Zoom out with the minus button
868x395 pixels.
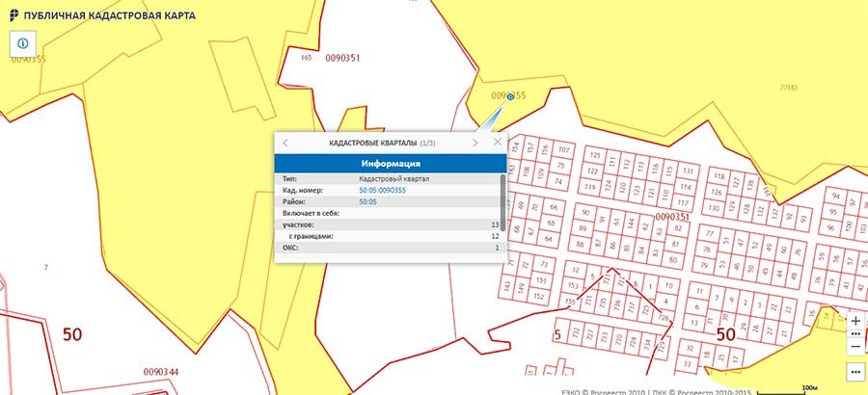point(854,346)
